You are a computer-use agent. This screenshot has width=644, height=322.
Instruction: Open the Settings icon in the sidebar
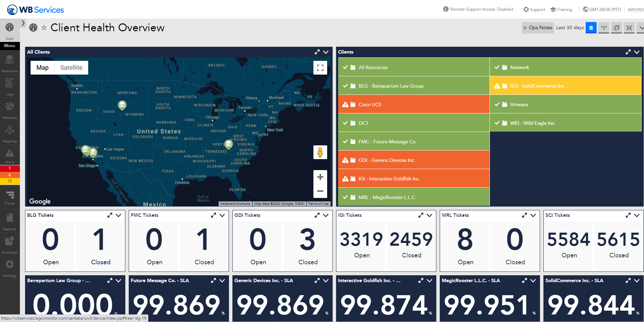(10, 266)
